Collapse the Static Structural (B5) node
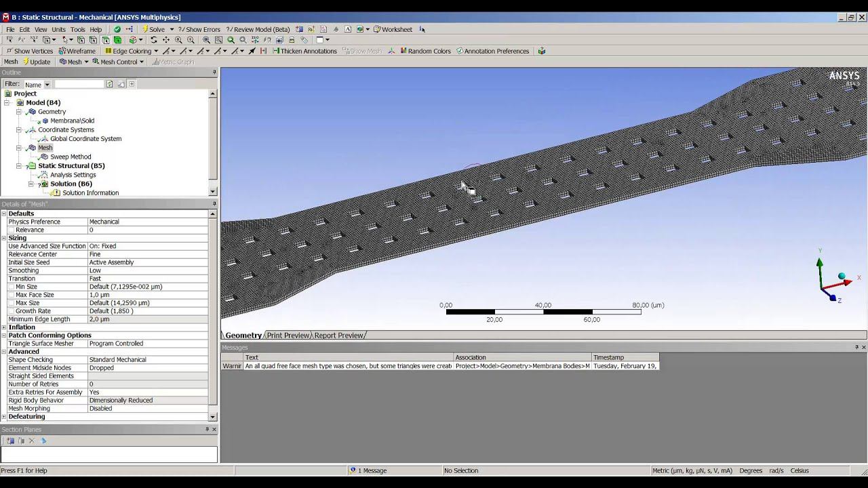Screen dimensions: 868x488 tap(18, 165)
